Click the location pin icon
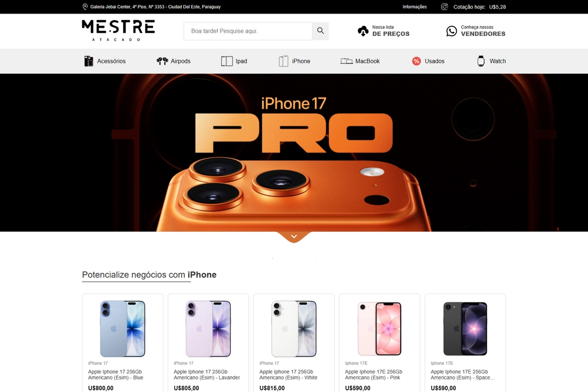The height and width of the screenshot is (392, 588). point(85,7)
